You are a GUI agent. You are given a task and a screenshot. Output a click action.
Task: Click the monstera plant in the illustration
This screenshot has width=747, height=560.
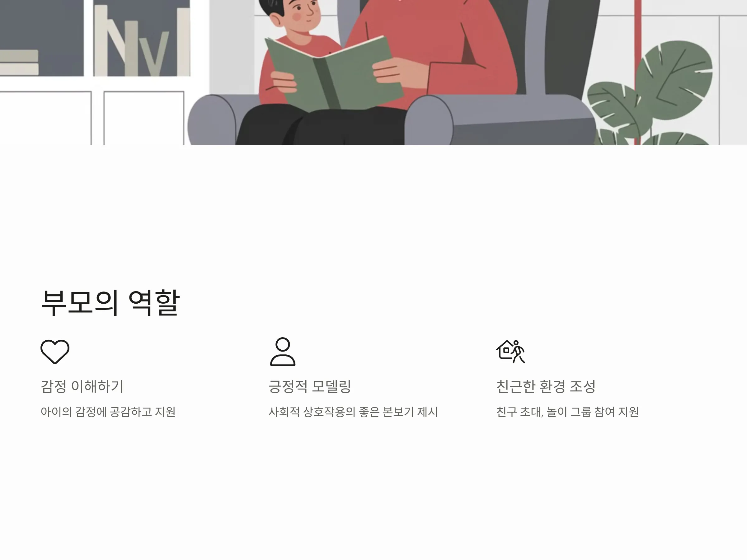coord(650,93)
